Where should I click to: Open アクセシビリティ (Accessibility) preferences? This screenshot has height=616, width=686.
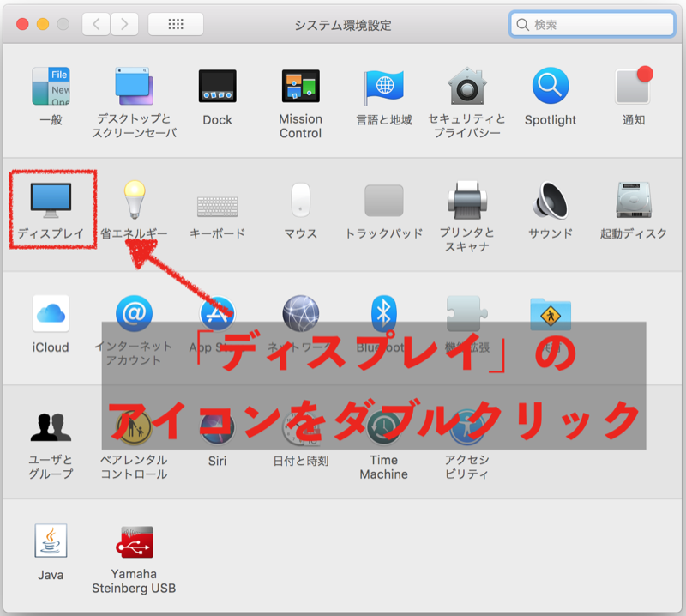pyautogui.click(x=467, y=427)
